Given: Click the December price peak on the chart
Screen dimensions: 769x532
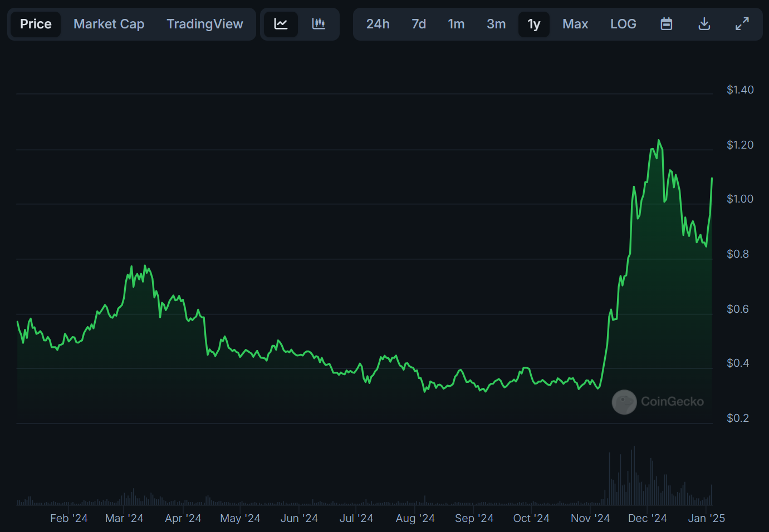Looking at the screenshot, I should (x=659, y=140).
